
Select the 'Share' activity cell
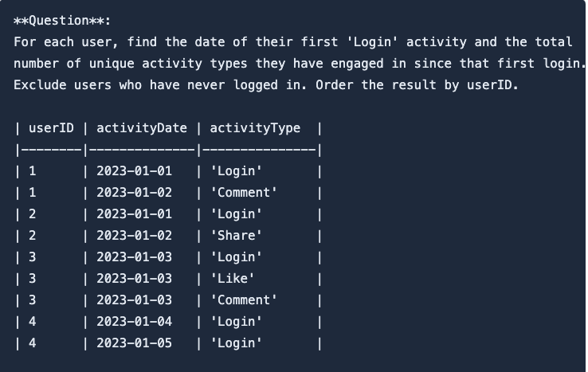pyautogui.click(x=236, y=236)
